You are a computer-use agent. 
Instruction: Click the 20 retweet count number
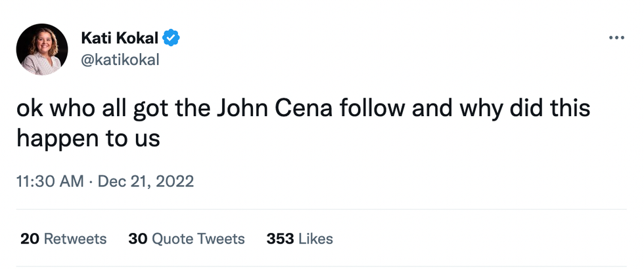pos(30,239)
